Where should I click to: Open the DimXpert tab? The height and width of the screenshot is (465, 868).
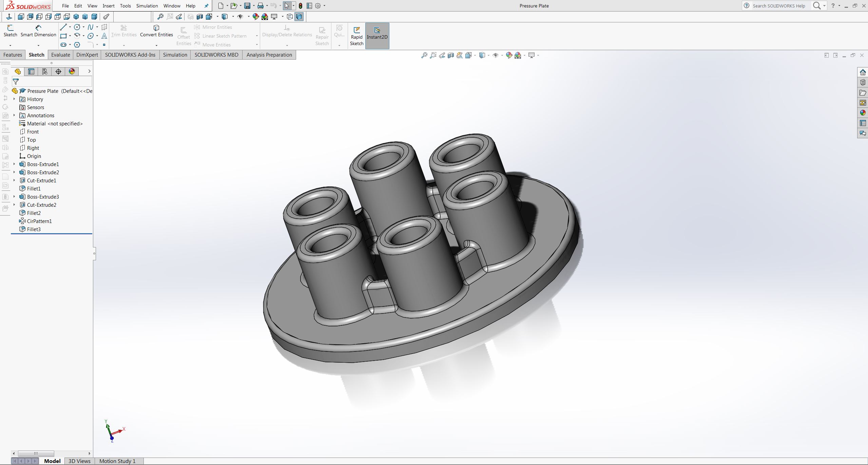point(87,55)
